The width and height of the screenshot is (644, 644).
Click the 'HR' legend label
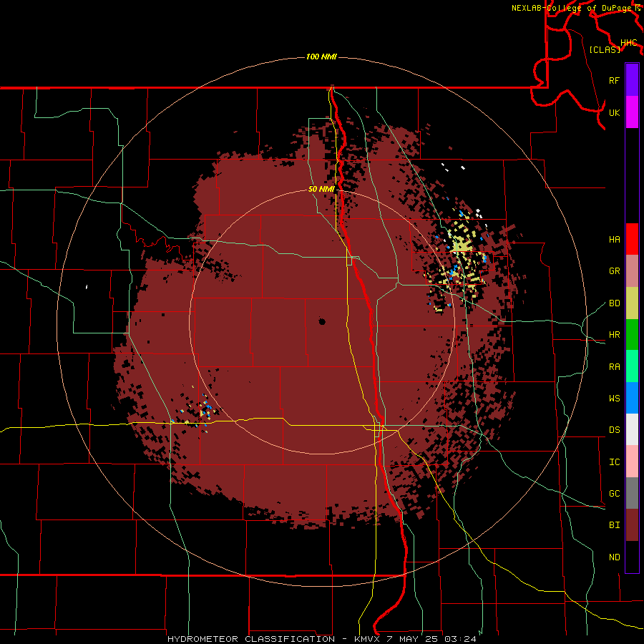615,335
